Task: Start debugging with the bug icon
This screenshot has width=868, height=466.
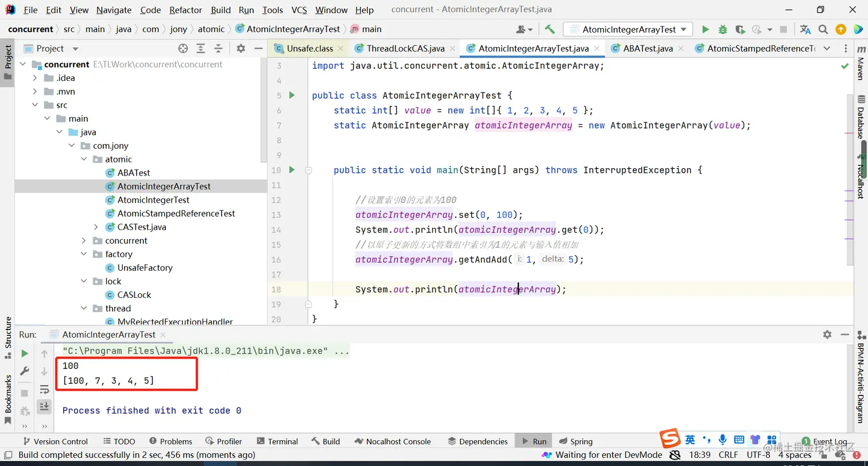Action: pyautogui.click(x=723, y=29)
